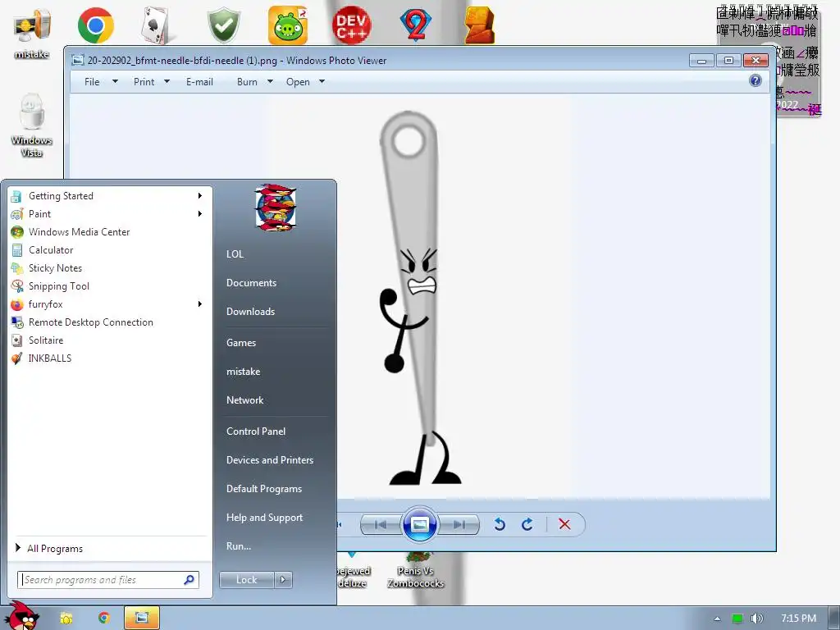
Task: Click the green network tray icon
Action: coord(737,619)
